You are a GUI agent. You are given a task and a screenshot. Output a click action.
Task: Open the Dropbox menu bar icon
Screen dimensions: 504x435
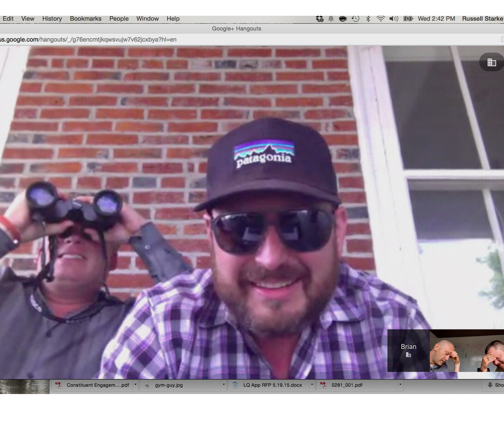tap(319, 19)
